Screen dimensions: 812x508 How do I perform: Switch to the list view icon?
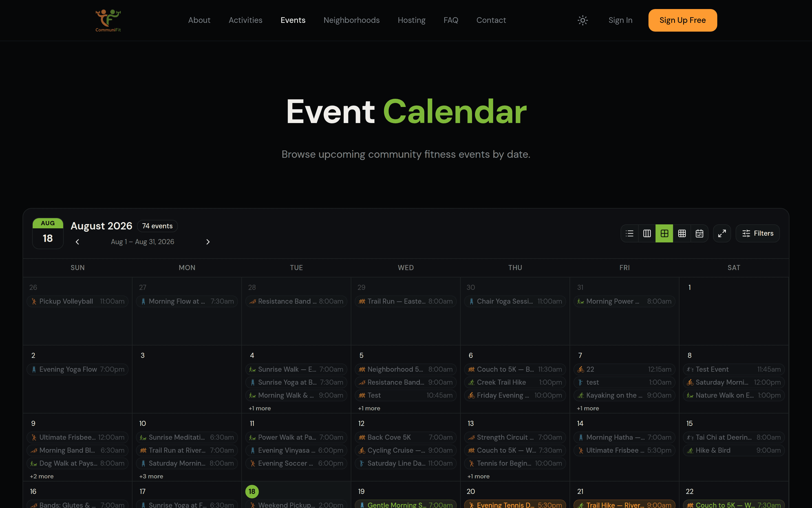630,233
